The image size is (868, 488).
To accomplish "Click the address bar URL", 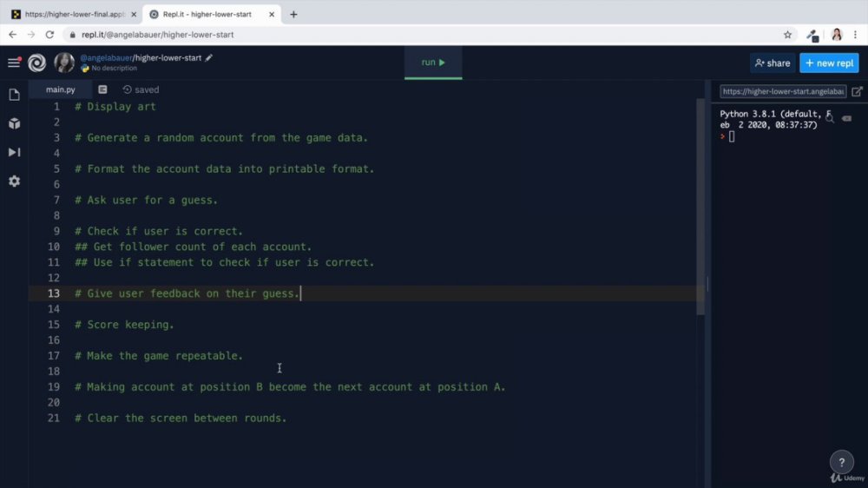I will coord(158,35).
